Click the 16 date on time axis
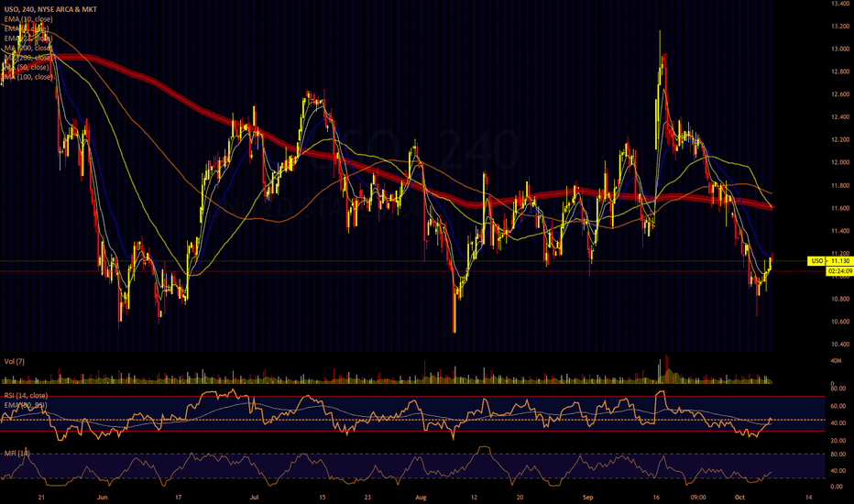 656,497
